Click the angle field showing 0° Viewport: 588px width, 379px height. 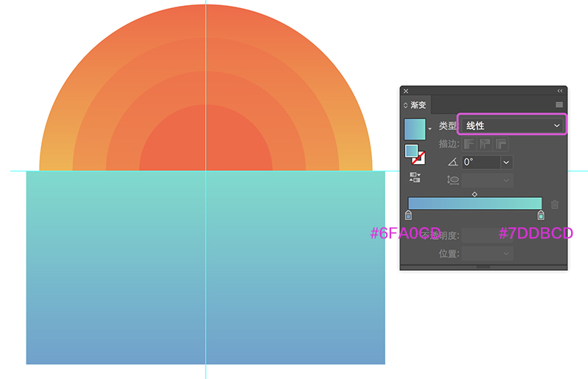(x=481, y=162)
